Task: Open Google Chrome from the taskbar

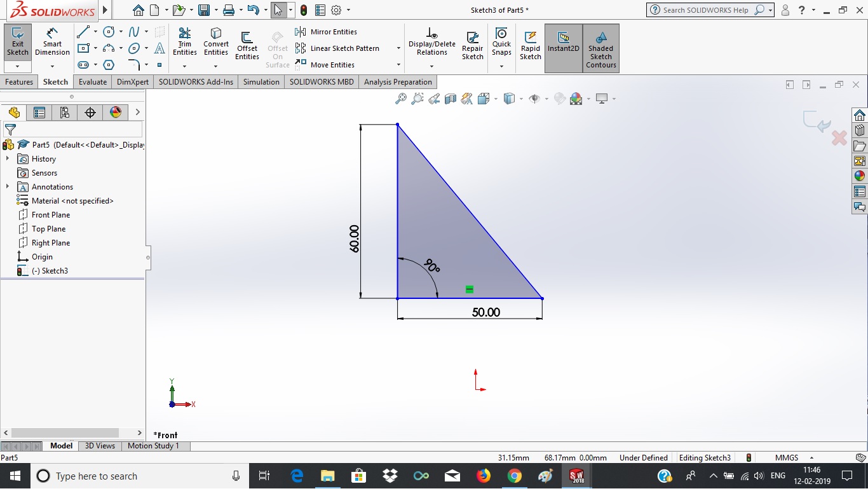Action: (514, 476)
